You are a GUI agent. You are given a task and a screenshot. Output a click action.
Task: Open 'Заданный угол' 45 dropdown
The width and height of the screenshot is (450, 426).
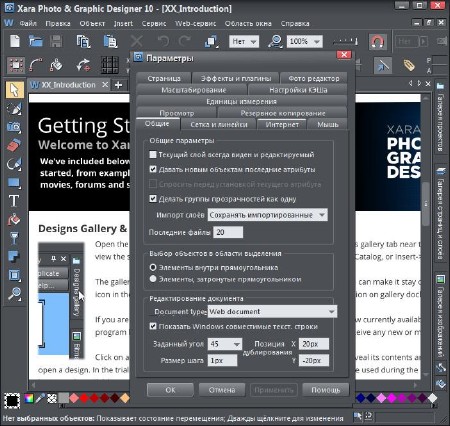(x=225, y=344)
